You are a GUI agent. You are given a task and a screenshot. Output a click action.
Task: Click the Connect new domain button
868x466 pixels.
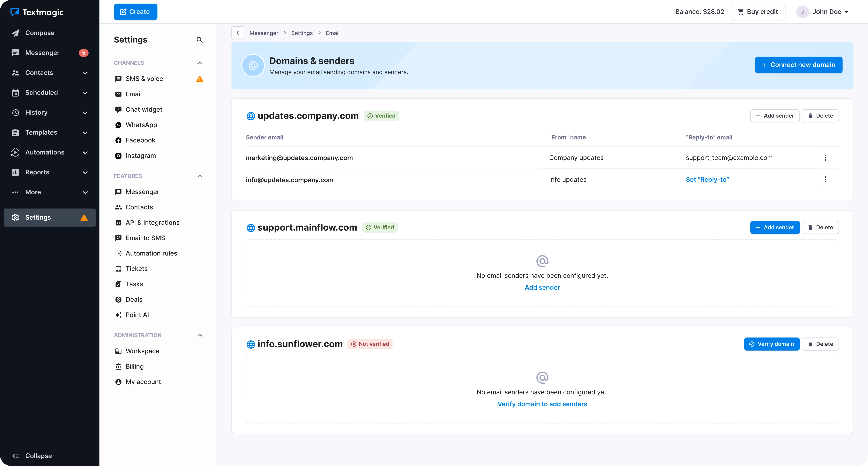click(798, 65)
